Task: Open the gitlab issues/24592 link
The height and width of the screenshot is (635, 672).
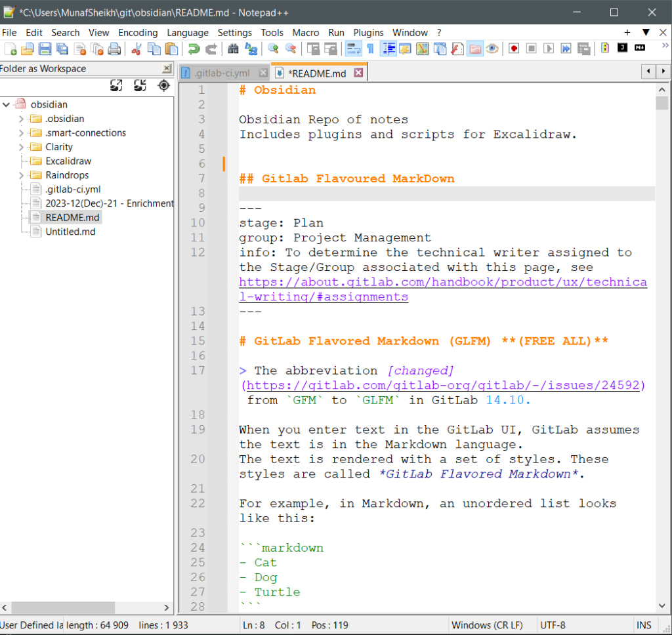Action: point(443,385)
